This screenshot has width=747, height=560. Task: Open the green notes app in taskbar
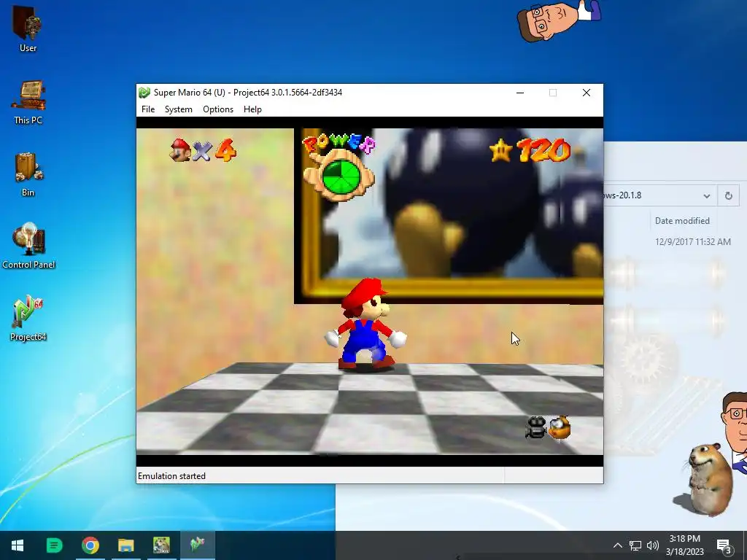click(54, 545)
